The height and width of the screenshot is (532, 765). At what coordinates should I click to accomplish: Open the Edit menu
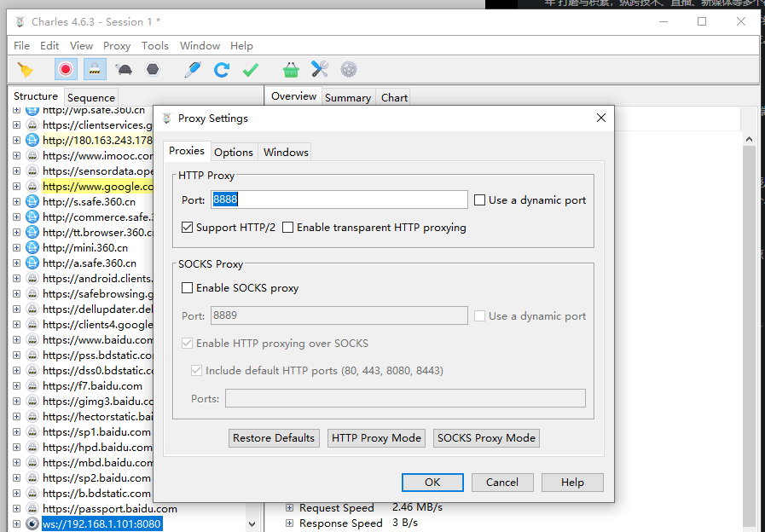pos(49,46)
